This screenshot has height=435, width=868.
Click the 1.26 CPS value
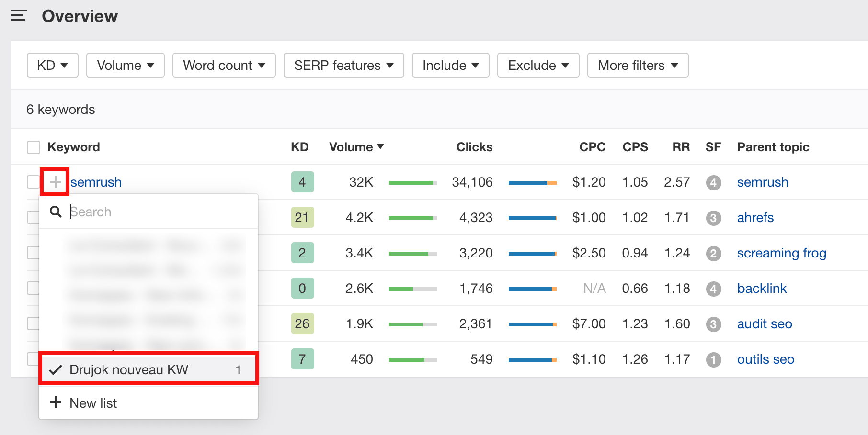635,359
